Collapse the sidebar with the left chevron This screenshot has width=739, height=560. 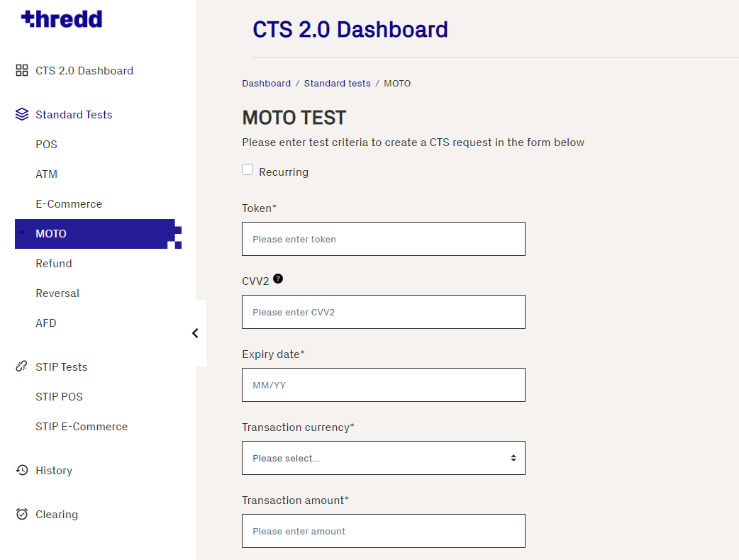[195, 333]
